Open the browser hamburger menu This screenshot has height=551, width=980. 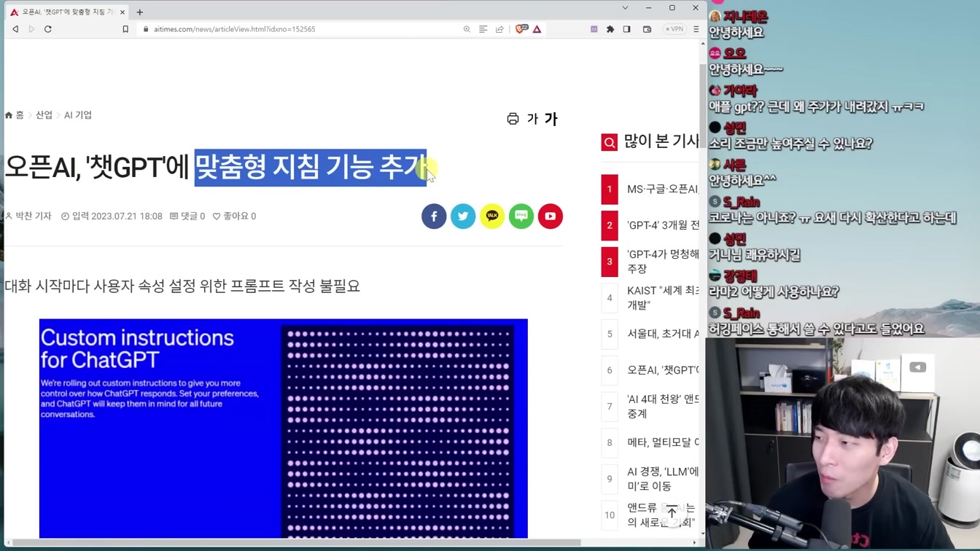(x=696, y=29)
